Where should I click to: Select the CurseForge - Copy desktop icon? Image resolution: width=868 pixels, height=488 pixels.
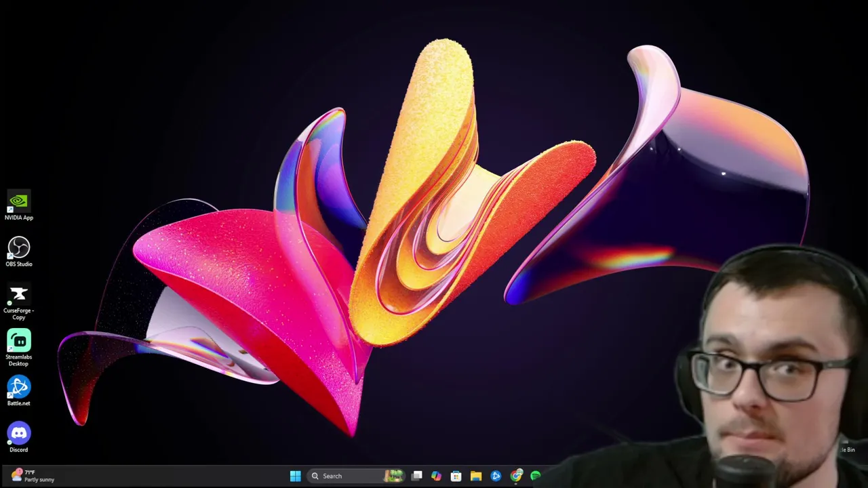pyautogui.click(x=19, y=302)
